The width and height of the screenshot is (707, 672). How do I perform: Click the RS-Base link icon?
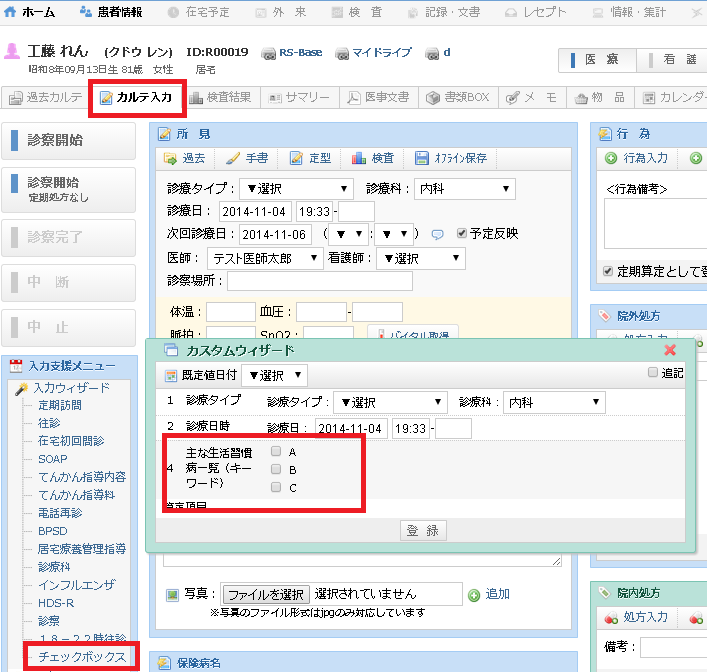click(268, 54)
